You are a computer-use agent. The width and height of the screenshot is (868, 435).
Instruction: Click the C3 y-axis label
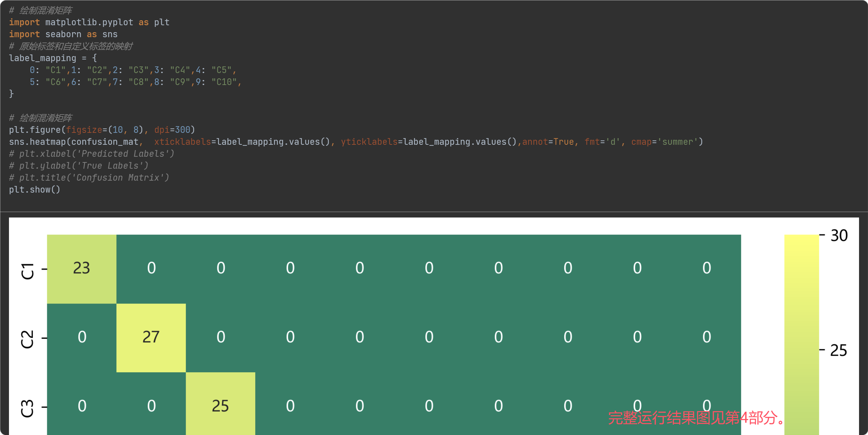(28, 408)
